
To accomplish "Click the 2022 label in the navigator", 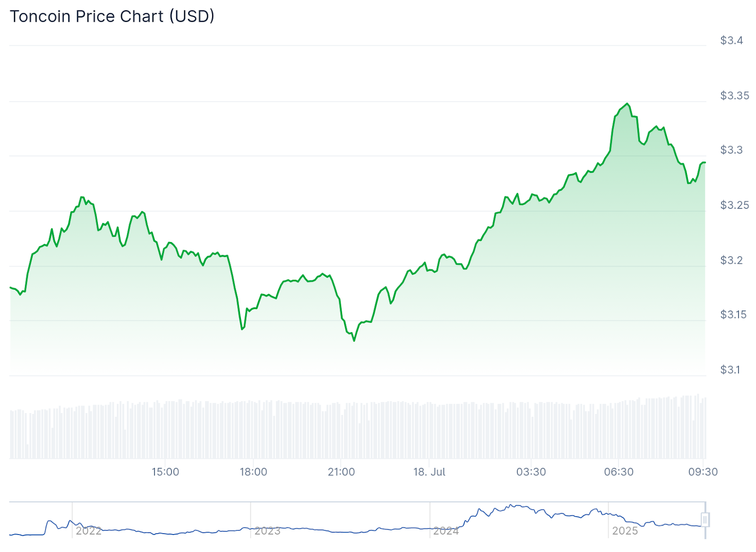I will click(x=89, y=531).
